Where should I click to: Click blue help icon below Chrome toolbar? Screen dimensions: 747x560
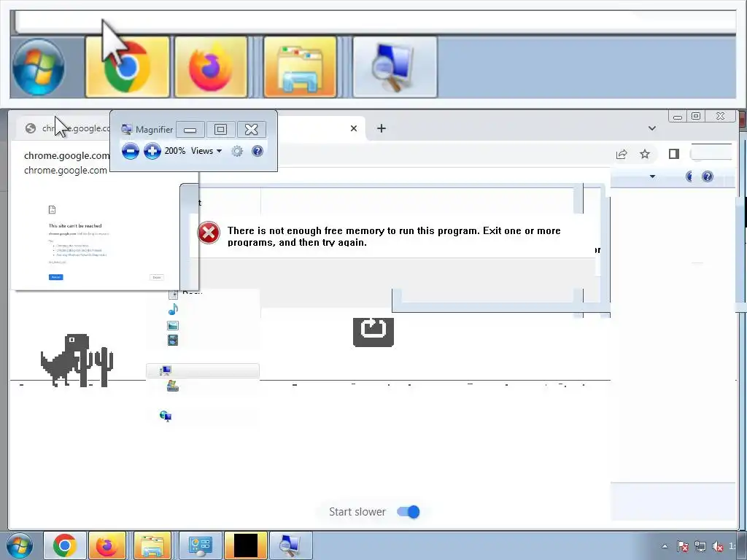708,176
